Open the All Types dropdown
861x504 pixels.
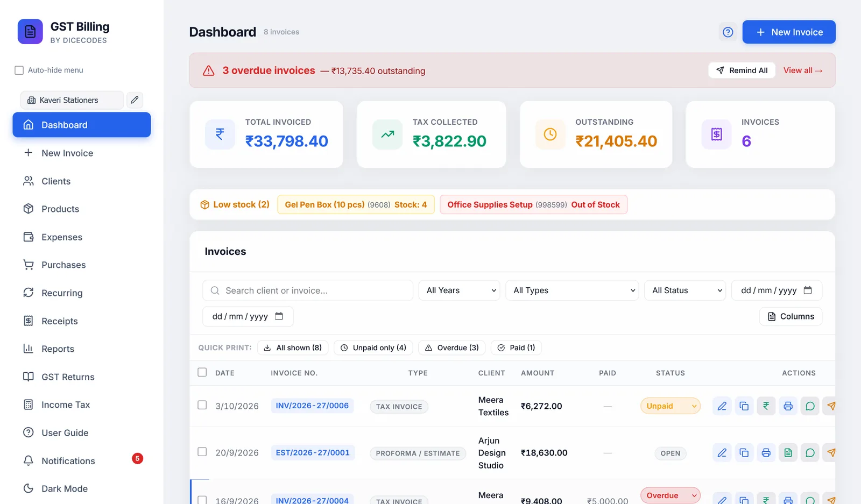tap(572, 290)
